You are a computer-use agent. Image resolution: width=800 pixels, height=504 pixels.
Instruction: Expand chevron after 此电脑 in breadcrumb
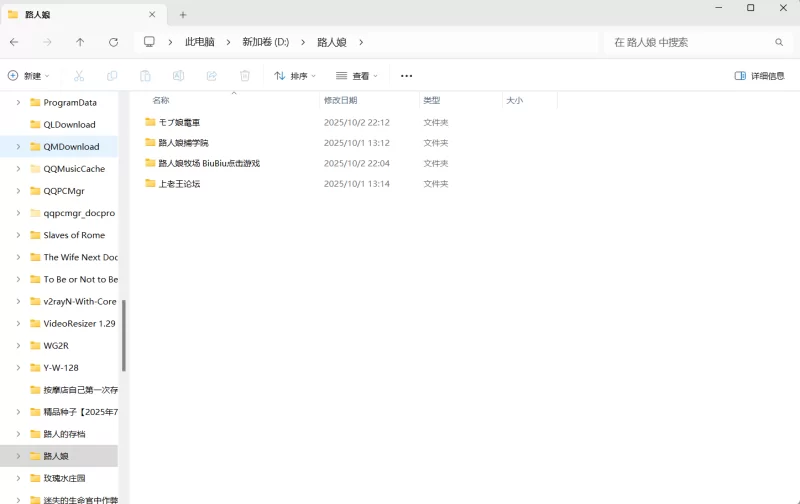point(228,42)
